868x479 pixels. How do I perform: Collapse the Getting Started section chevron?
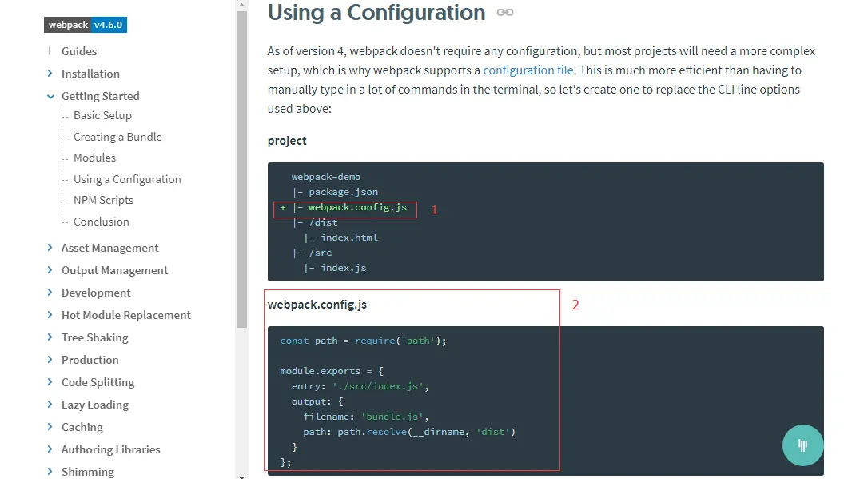click(50, 96)
